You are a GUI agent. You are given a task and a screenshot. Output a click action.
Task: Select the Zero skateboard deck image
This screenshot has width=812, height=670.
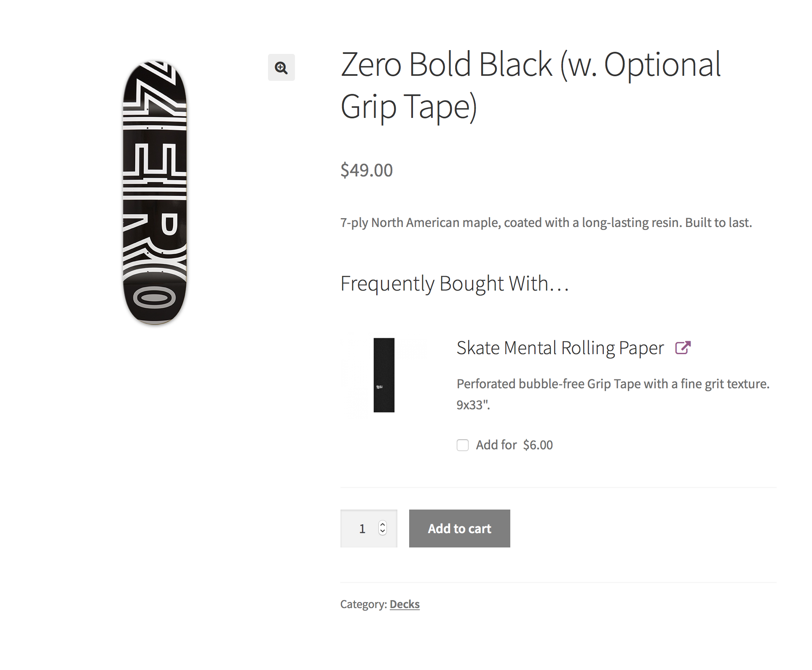coord(155,192)
